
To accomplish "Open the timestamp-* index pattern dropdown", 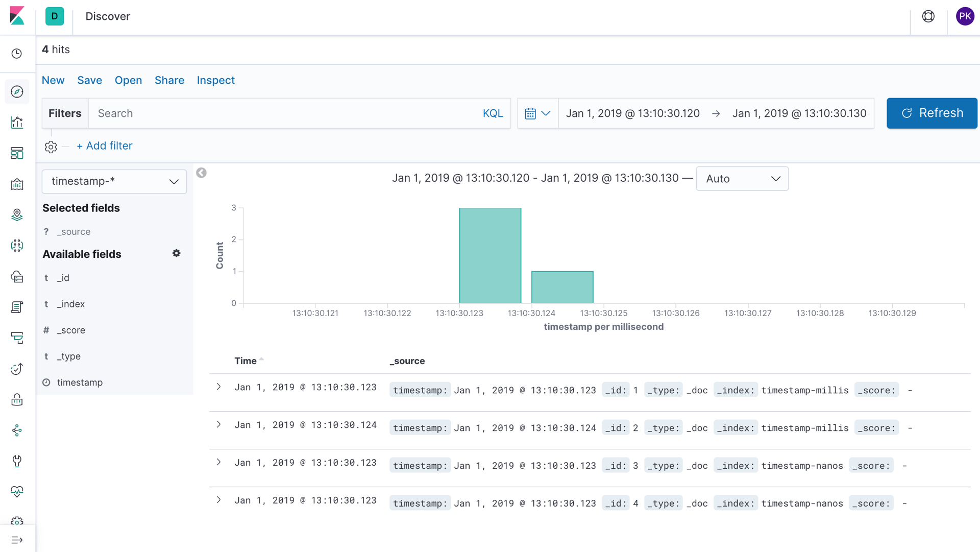I will [x=114, y=182].
